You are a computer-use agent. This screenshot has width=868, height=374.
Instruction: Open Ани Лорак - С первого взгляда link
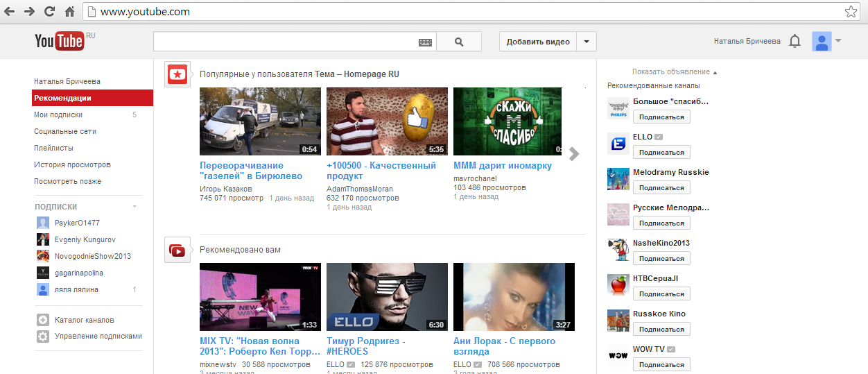pos(504,346)
